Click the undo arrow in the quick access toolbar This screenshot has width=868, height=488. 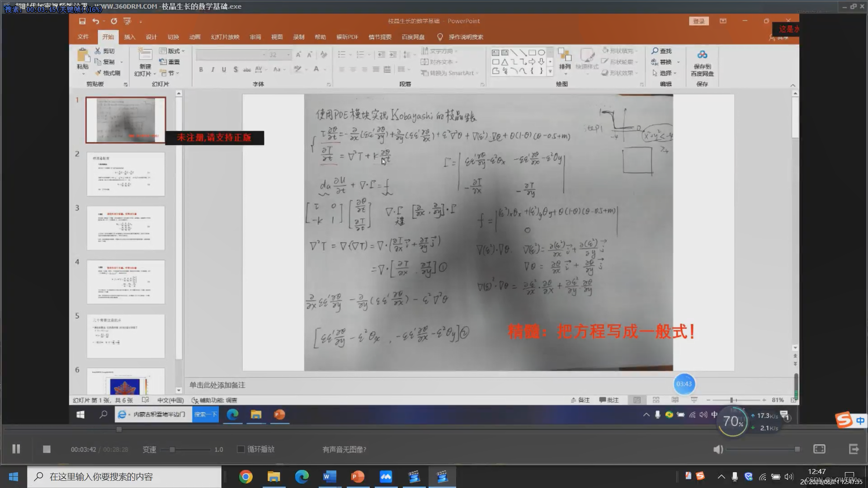[x=95, y=21]
